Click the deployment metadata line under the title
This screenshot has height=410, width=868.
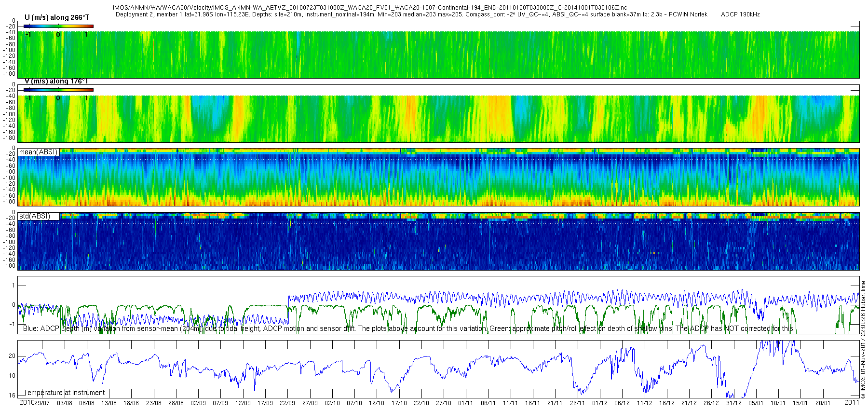click(x=411, y=14)
